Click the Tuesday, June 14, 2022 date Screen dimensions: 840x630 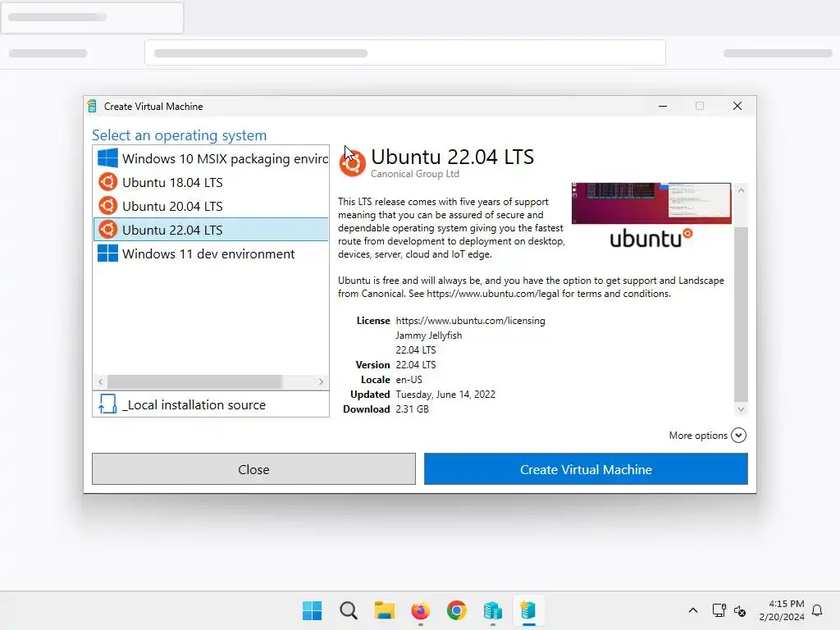point(445,395)
